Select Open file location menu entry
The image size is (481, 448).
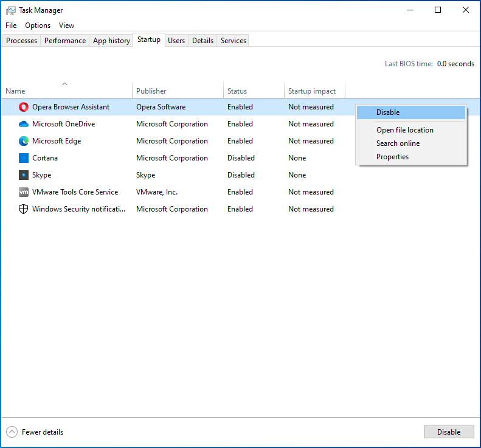pyautogui.click(x=405, y=130)
